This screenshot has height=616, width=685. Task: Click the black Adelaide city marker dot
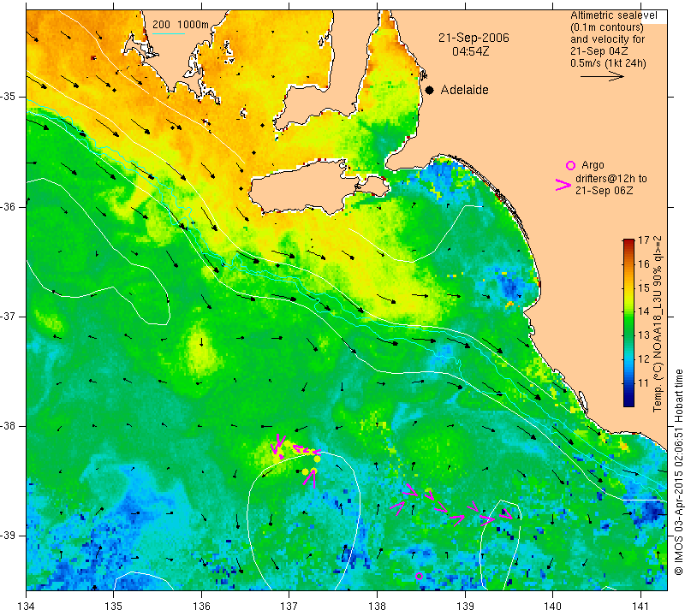point(430,90)
